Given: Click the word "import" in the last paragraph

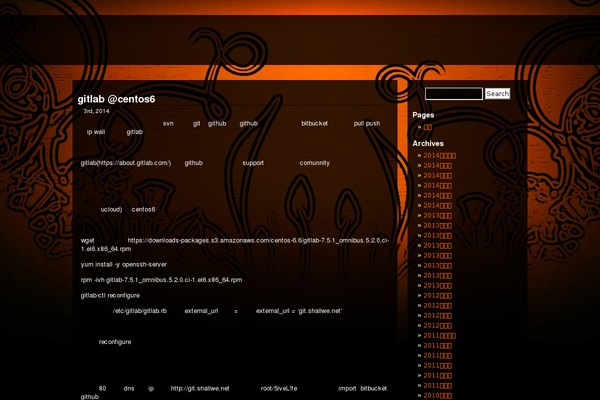Looking at the screenshot, I should point(347,388).
